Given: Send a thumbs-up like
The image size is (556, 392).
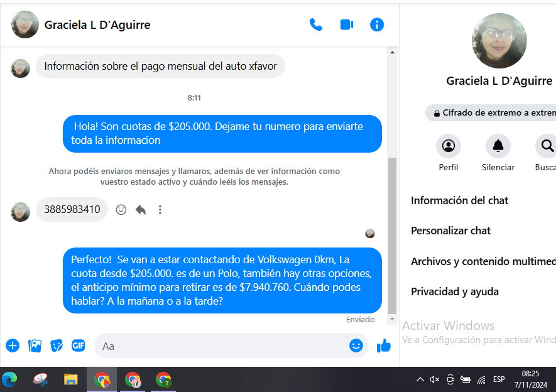Looking at the screenshot, I should click(383, 346).
